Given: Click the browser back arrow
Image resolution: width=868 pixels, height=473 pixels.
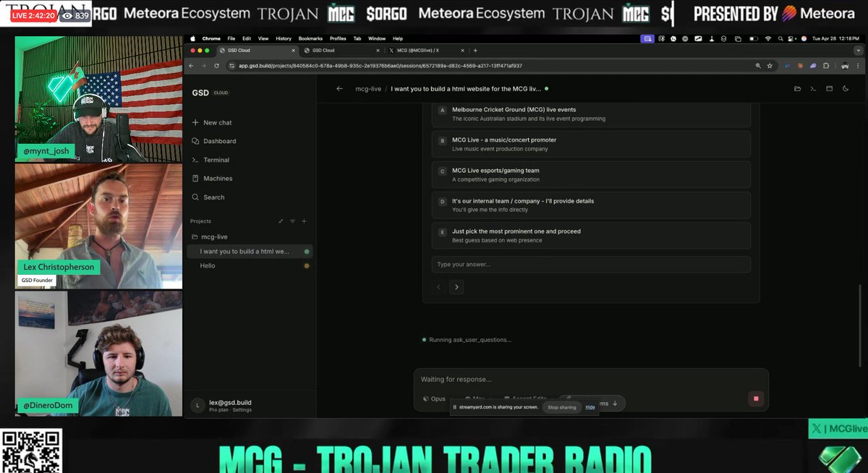Looking at the screenshot, I should pos(192,65).
